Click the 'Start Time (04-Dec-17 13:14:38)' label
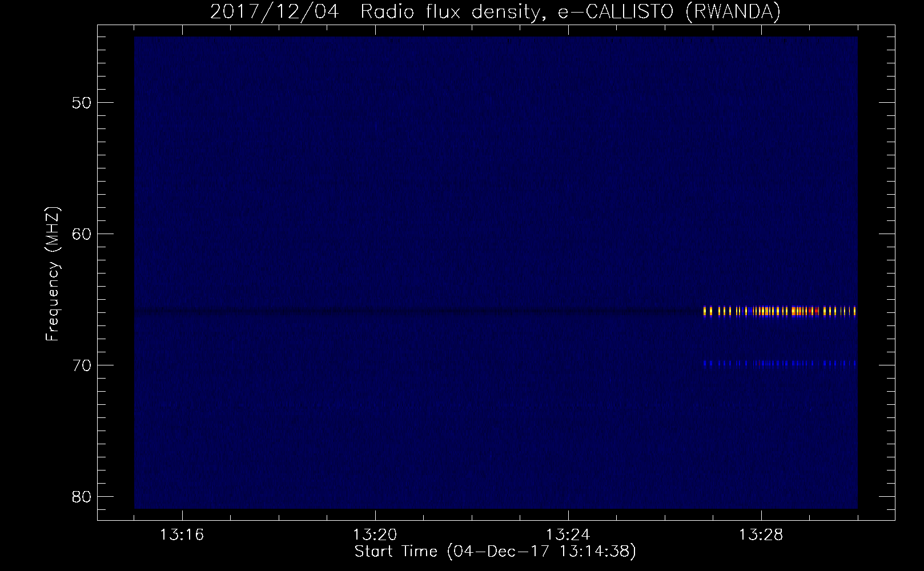924x571 pixels. [x=495, y=552]
